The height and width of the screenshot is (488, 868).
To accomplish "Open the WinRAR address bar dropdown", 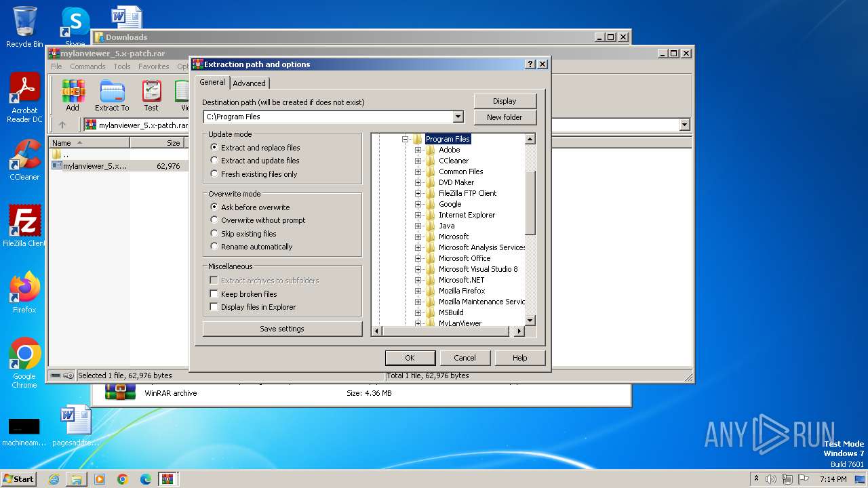I will coord(684,125).
